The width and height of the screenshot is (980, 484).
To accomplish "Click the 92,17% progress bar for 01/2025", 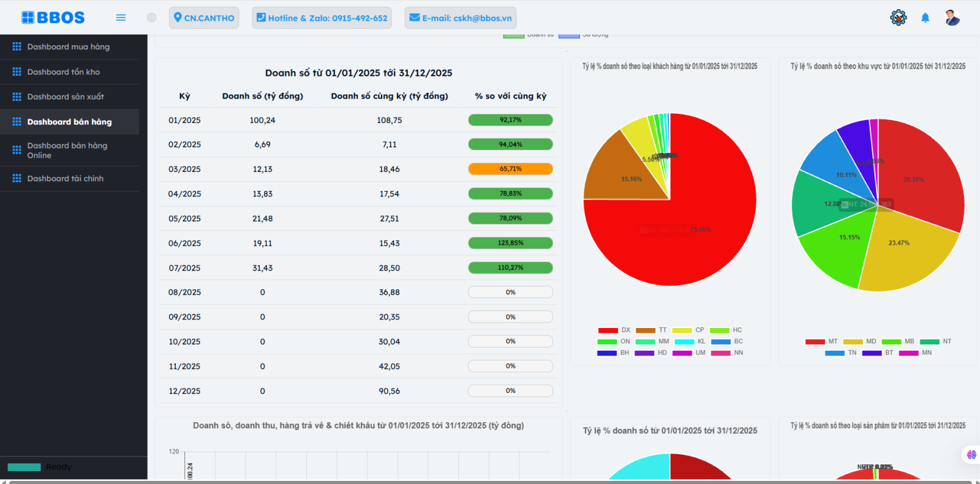I will 510,120.
